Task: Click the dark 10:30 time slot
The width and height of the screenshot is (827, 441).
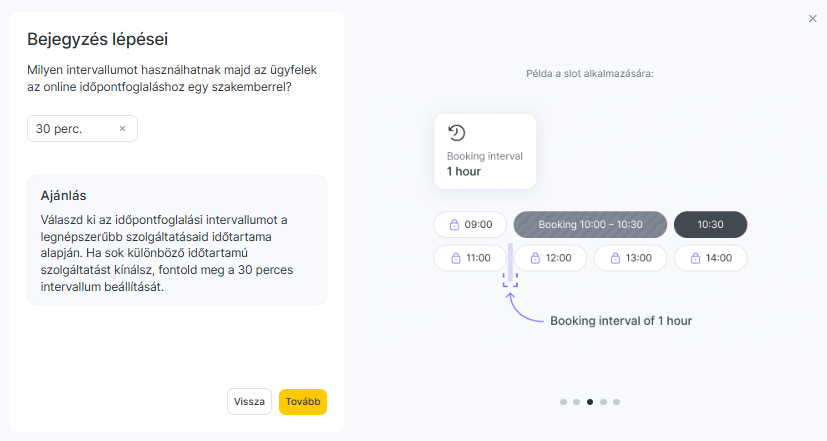Action: 710,225
